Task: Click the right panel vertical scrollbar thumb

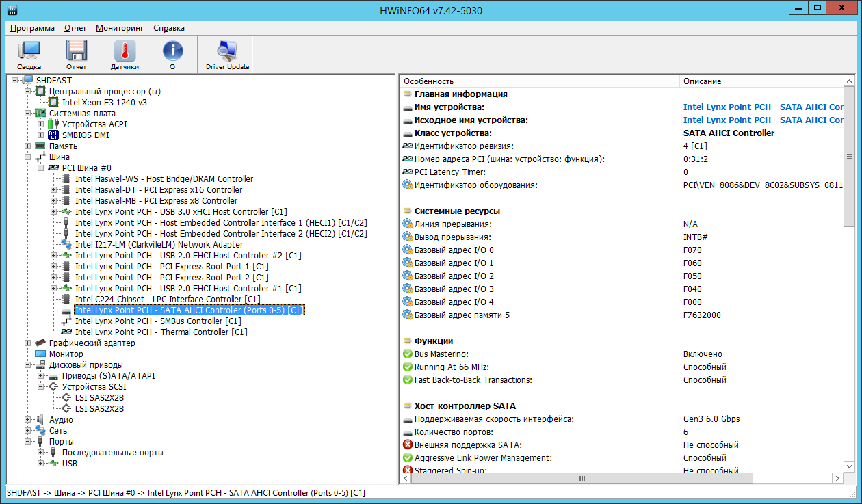Action: (850, 156)
